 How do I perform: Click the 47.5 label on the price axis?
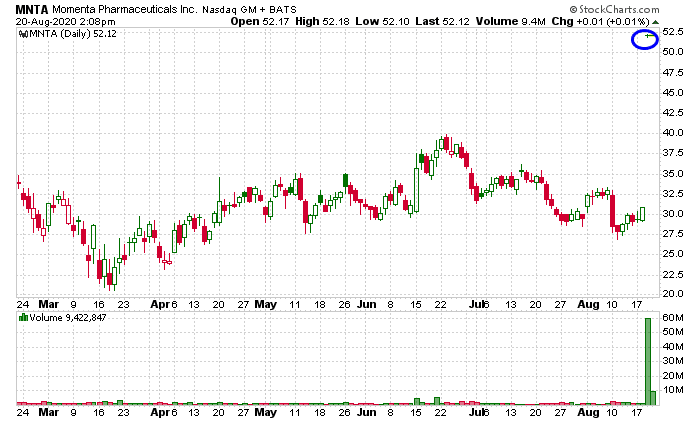pyautogui.click(x=673, y=72)
